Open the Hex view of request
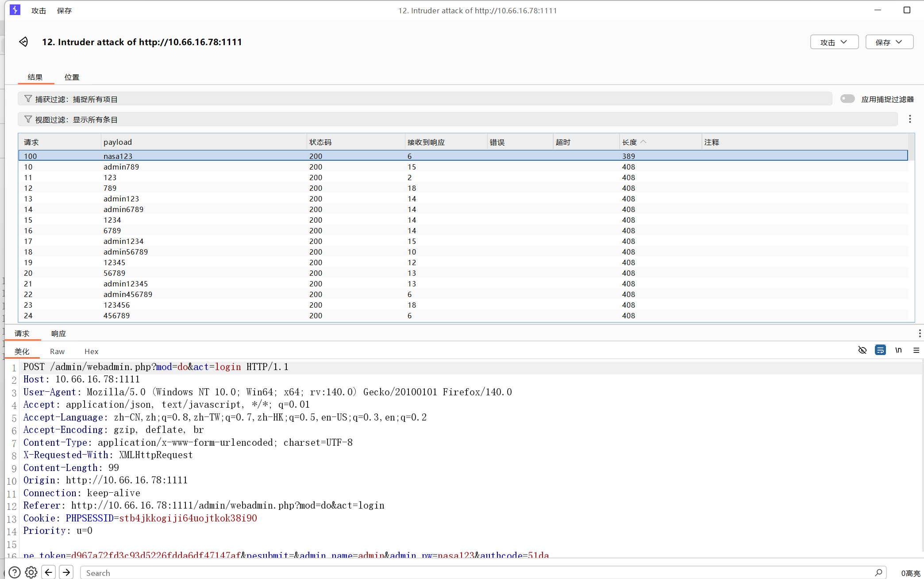 (x=91, y=351)
